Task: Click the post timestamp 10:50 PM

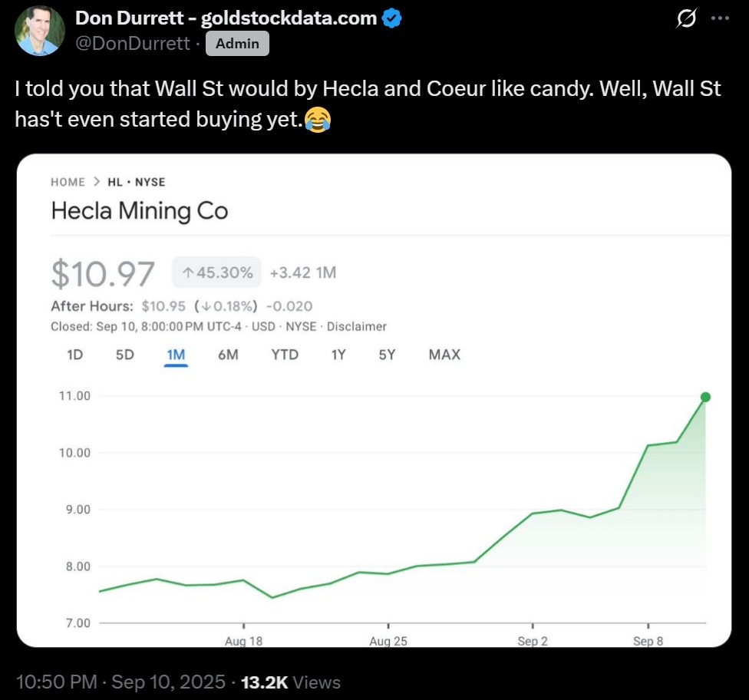Action: pos(56,682)
